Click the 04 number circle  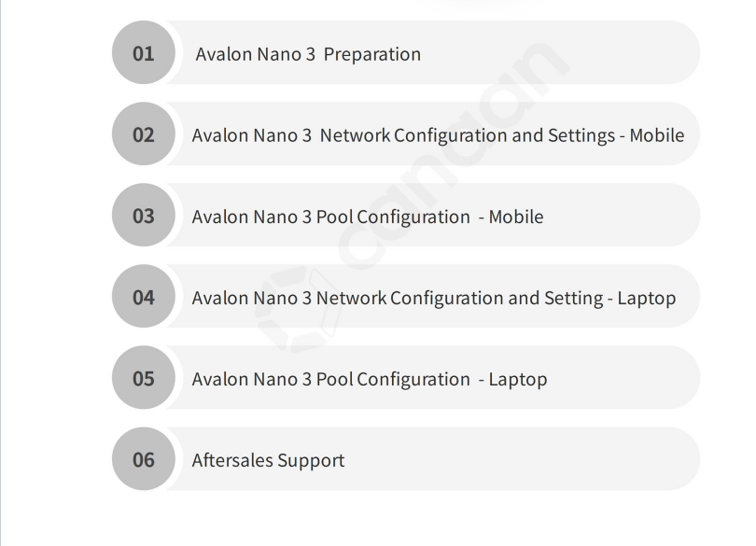tap(143, 297)
